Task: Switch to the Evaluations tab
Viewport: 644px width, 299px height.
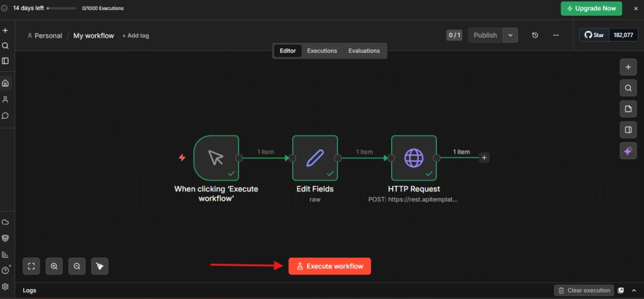Action: [364, 51]
